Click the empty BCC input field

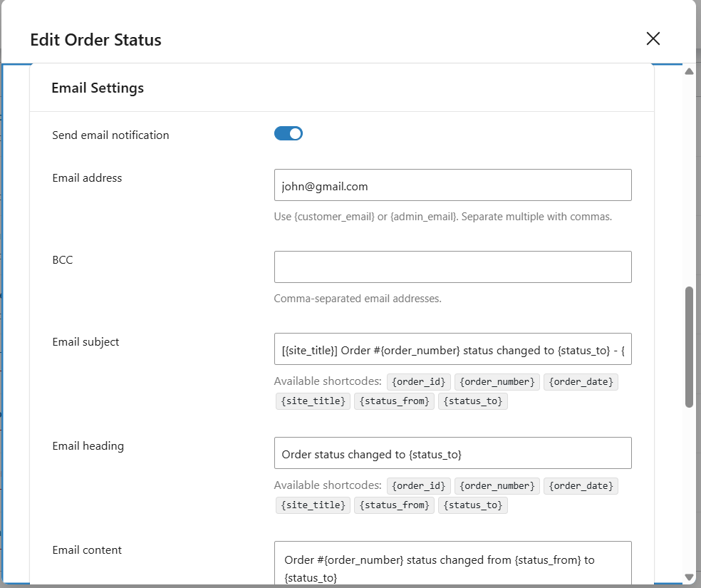(x=452, y=267)
